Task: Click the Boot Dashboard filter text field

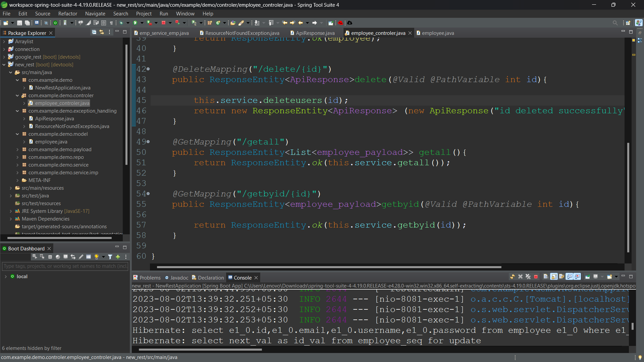Action: coord(65,266)
